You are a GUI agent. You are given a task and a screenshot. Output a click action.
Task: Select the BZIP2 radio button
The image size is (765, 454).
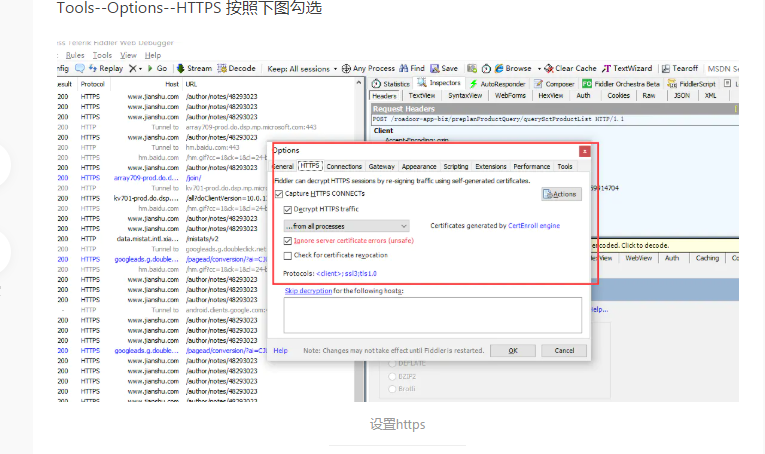pyautogui.click(x=392, y=376)
